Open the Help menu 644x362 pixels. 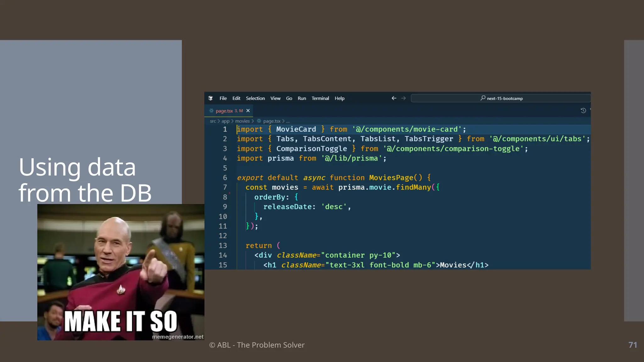pyautogui.click(x=339, y=98)
